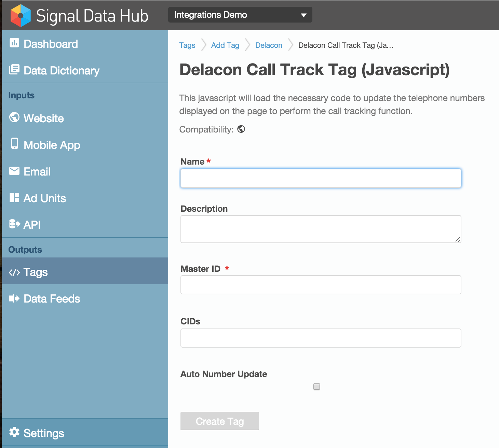Click the 'Outputs' section header

(25, 250)
